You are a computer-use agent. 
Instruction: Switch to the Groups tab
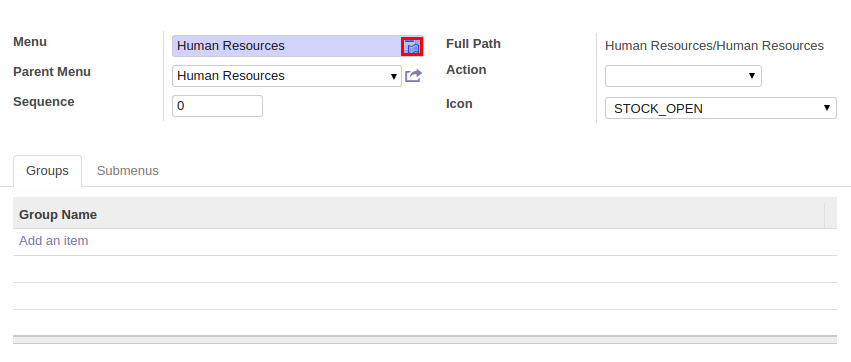click(x=47, y=171)
